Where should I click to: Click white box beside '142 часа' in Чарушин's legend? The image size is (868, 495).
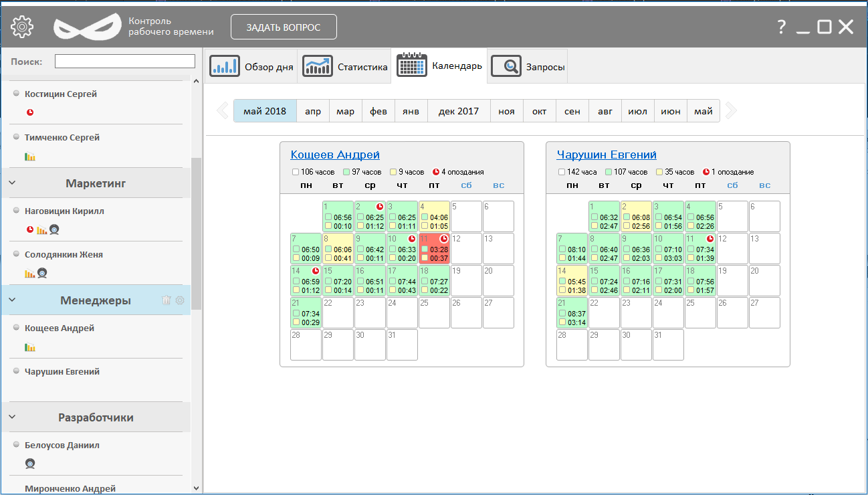pyautogui.click(x=561, y=172)
